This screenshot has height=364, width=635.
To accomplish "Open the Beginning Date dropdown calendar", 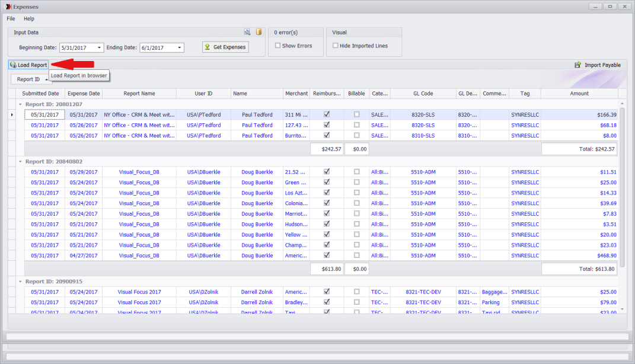I will click(99, 47).
